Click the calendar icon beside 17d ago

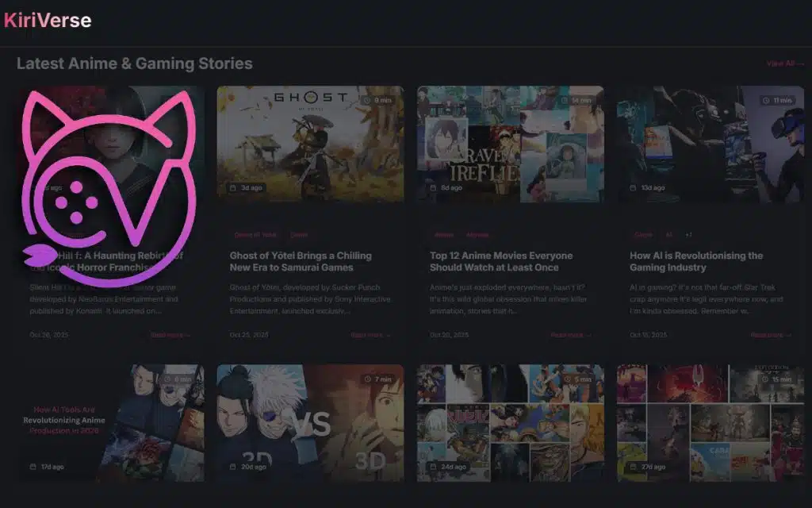coord(33,467)
